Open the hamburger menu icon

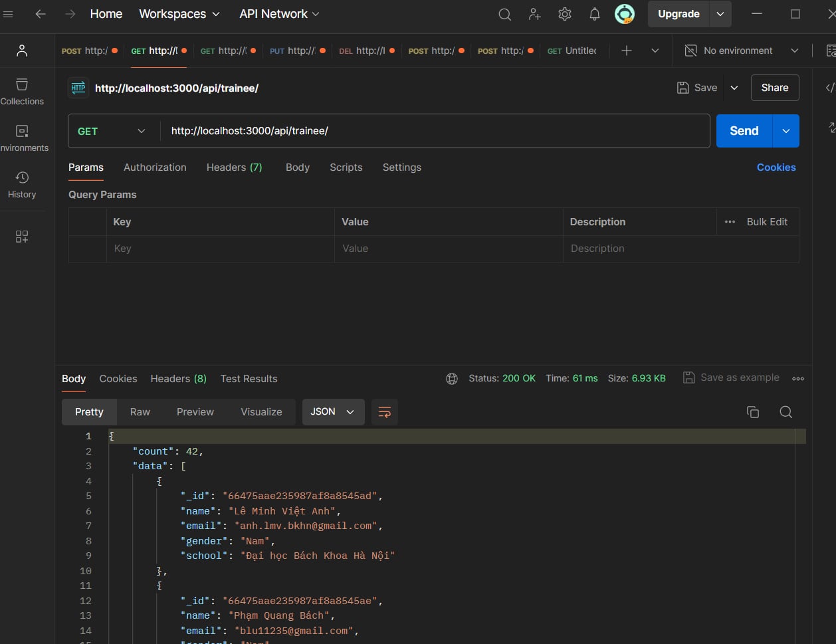pyautogui.click(x=8, y=14)
